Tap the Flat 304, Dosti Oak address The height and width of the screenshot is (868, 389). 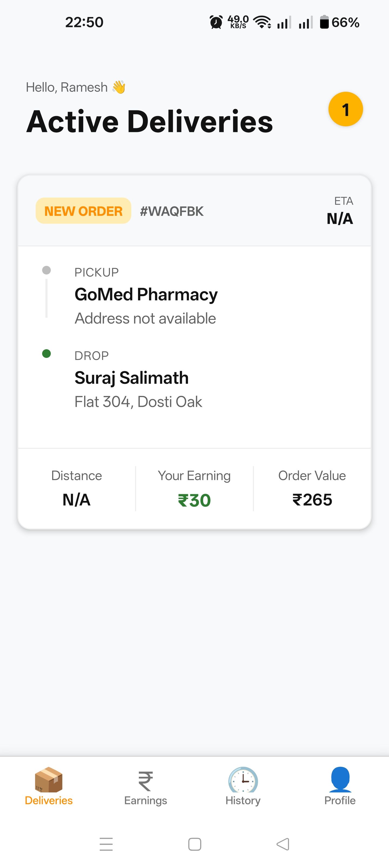point(138,402)
